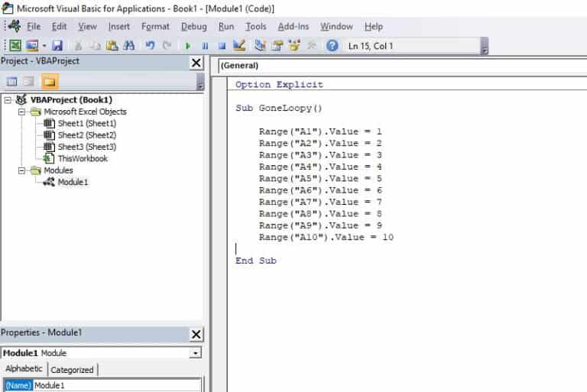This screenshot has height=392, width=587.
Task: Open the Insert UserForm dropdown arrow
Action: click(x=44, y=46)
